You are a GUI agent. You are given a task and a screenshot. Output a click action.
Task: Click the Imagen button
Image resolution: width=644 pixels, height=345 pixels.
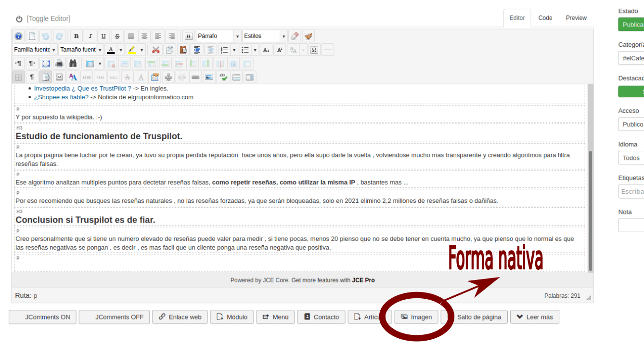(417, 317)
